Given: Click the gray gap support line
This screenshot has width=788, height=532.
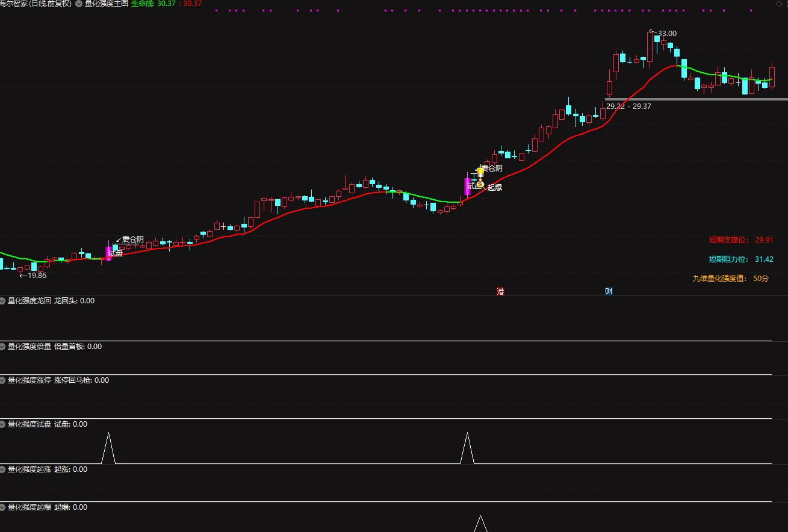Looking at the screenshot, I should point(696,99).
